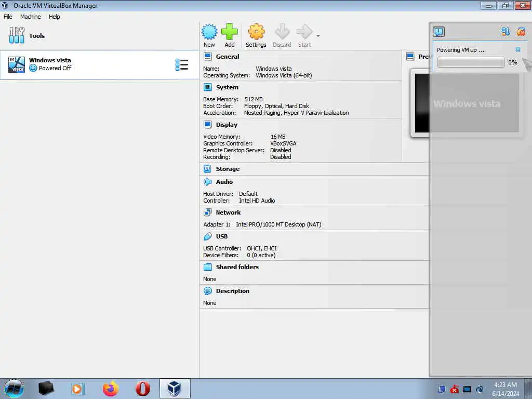This screenshot has height=399, width=532.
Task: Click the Powered Off state icon
Action: [x=33, y=68]
